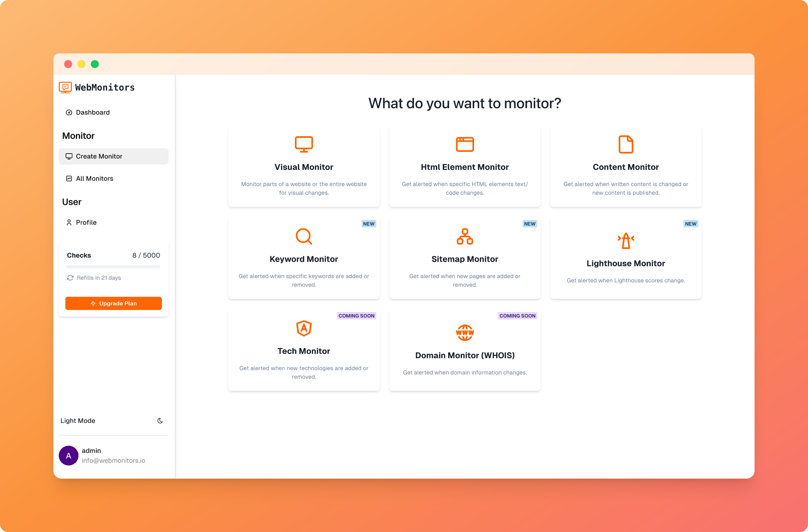Toggle dark mode with the moon icon

[160, 421]
